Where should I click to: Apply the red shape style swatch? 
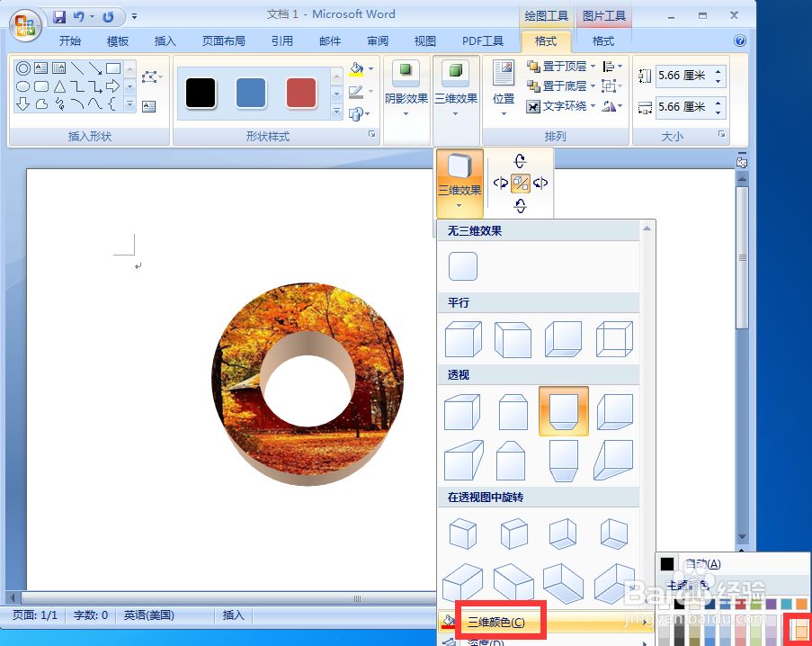pyautogui.click(x=301, y=94)
